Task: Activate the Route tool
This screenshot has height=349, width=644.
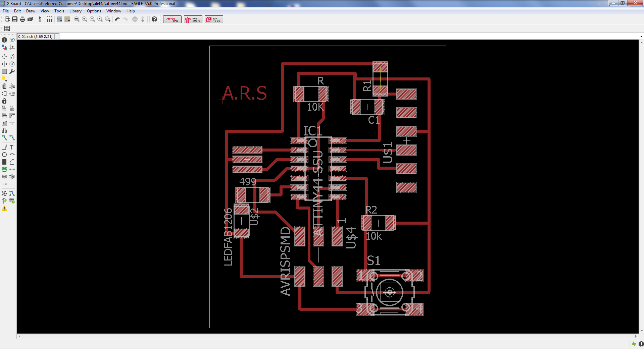Action: pyautogui.click(x=4, y=138)
